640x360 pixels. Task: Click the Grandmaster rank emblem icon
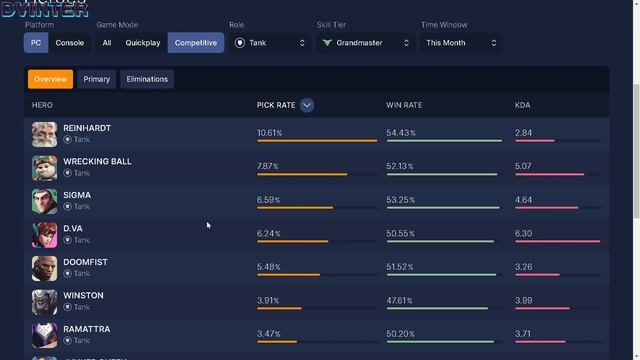click(x=327, y=42)
